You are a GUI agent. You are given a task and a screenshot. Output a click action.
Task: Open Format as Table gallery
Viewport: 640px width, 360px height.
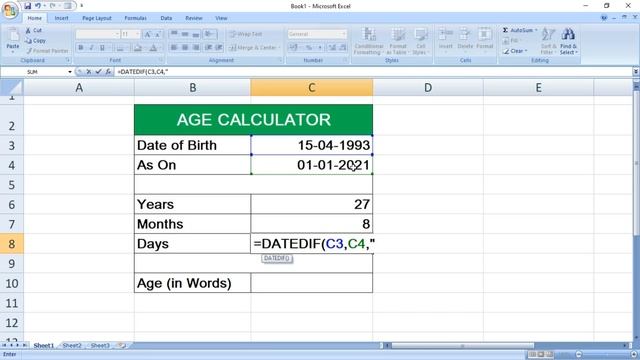[x=397, y=41]
